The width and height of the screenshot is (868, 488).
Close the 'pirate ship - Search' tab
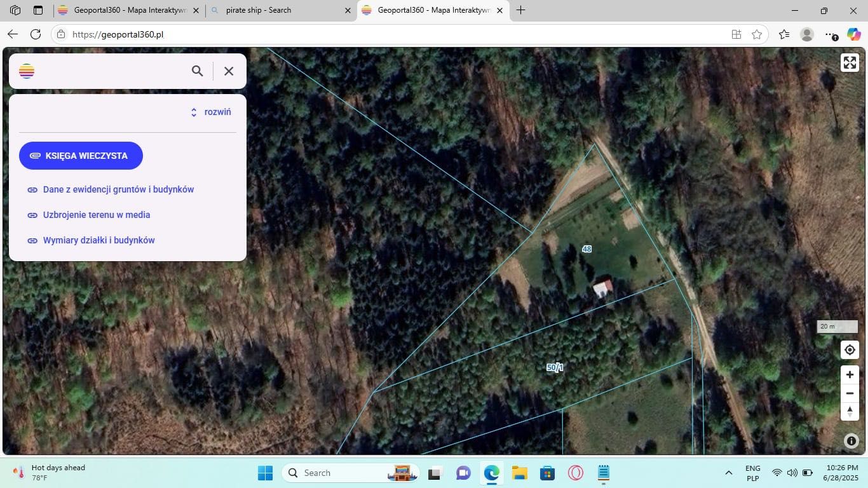coord(348,10)
